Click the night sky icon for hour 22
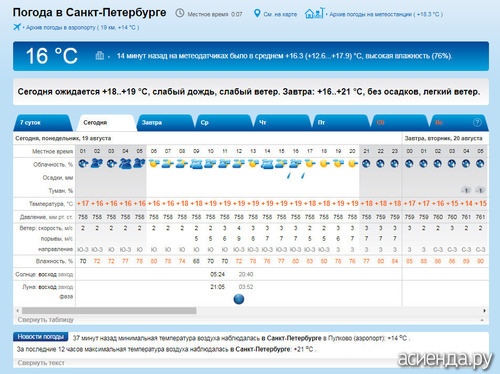 381,164
